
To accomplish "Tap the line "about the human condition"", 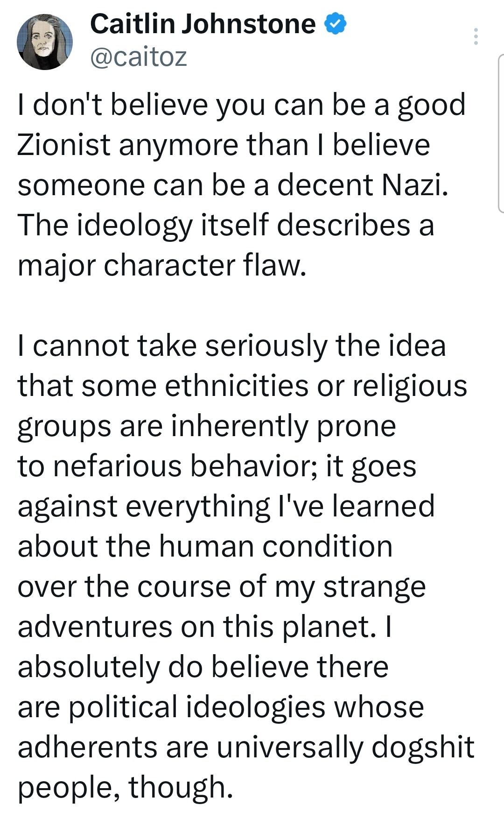I will (205, 546).
